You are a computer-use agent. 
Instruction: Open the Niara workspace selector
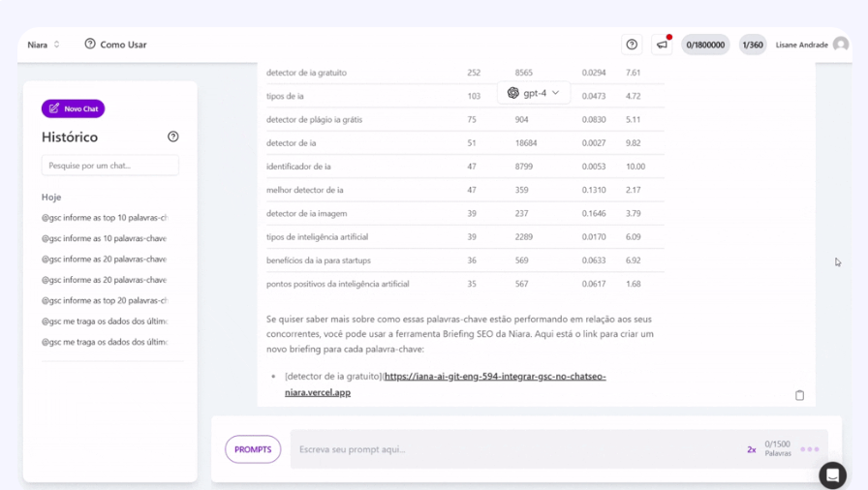[44, 45]
